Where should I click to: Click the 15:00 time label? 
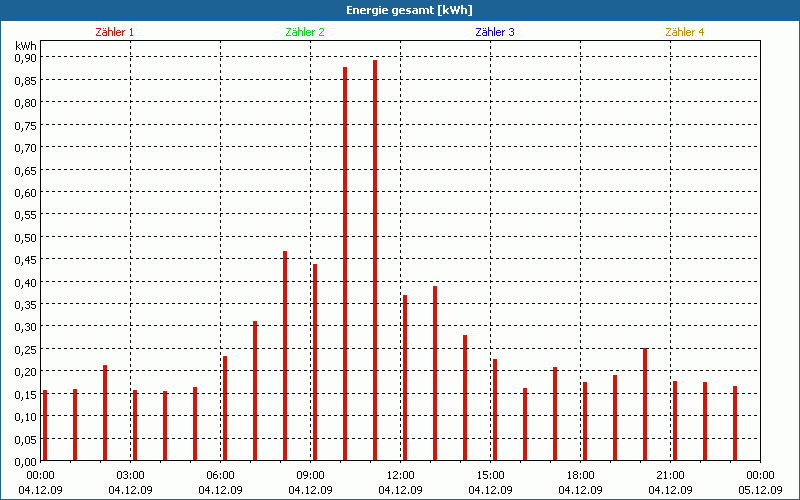pyautogui.click(x=490, y=476)
